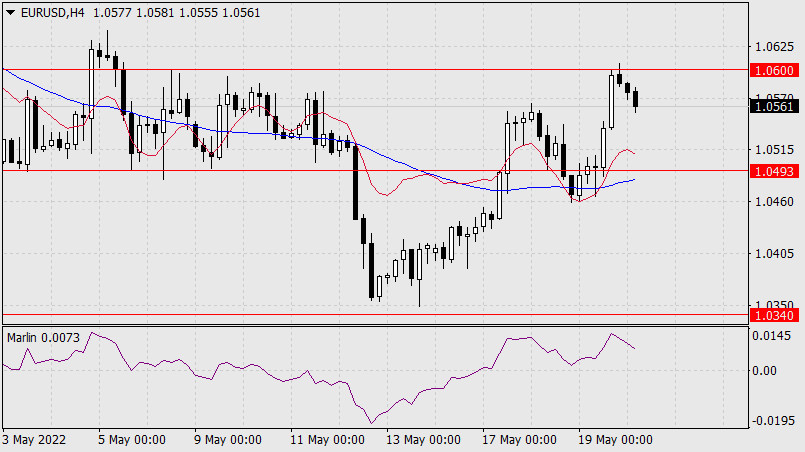Click the current price 1.0561 black tag
This screenshot has width=805, height=452.
pos(774,106)
